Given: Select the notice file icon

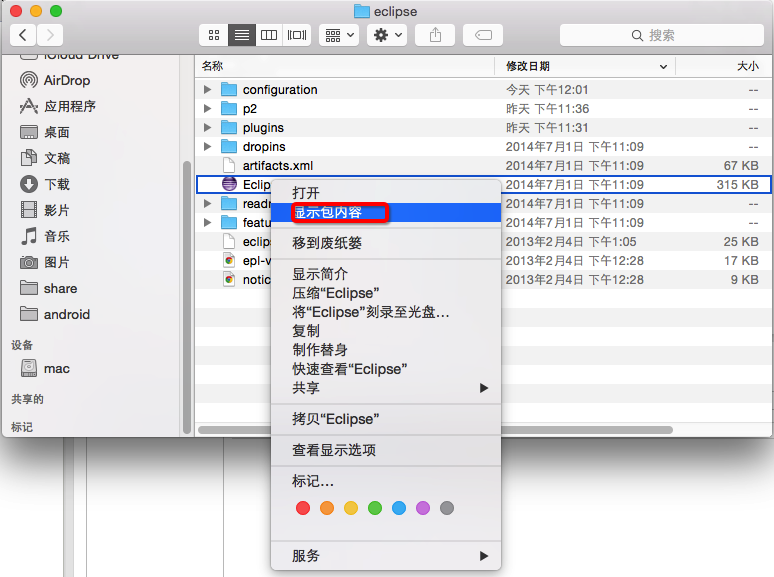Looking at the screenshot, I should 229,279.
